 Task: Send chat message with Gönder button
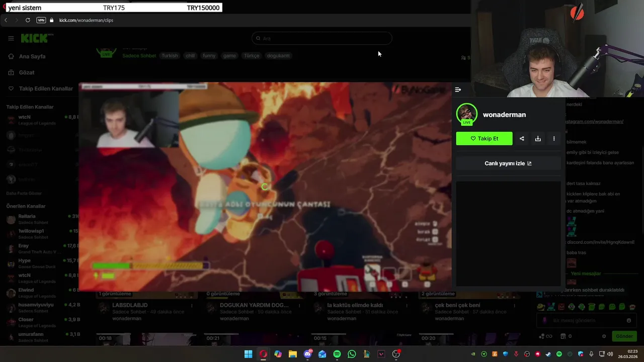[x=624, y=336]
